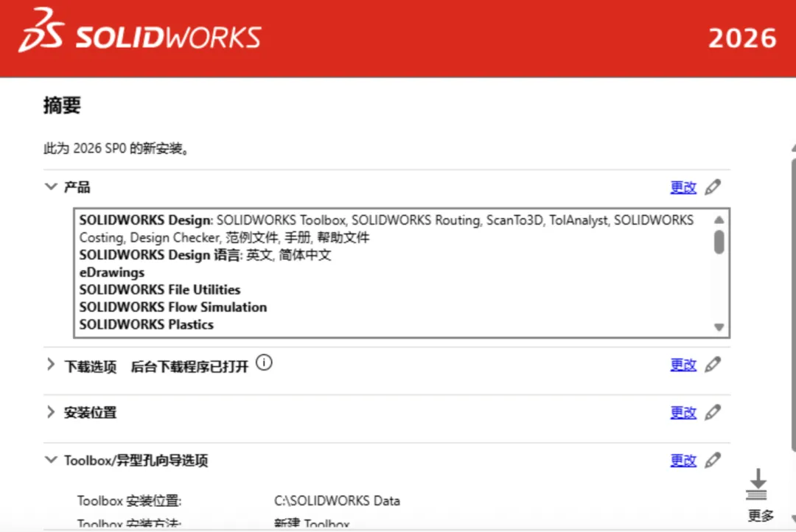The height and width of the screenshot is (532, 796).
Task: Collapse the 产品 section chevron
Action: click(x=51, y=186)
